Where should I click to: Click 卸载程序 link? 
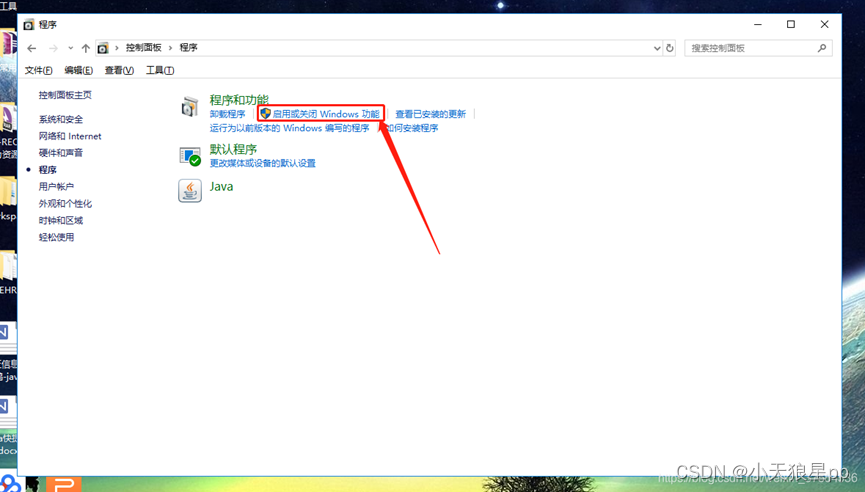227,114
